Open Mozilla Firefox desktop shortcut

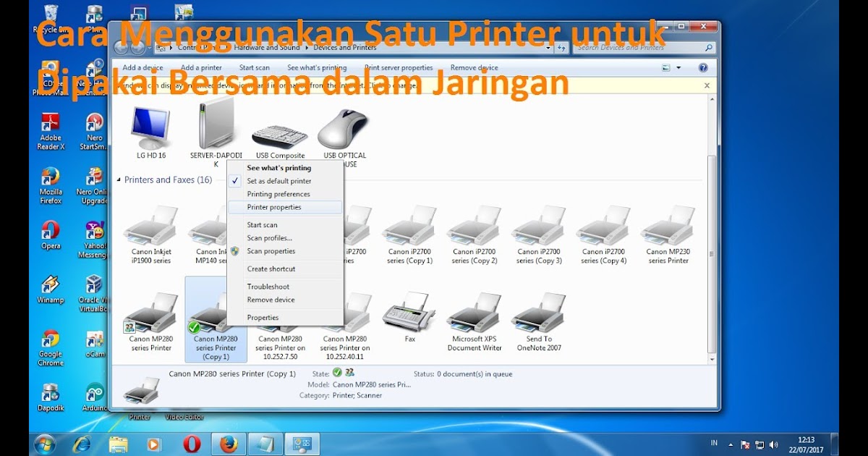click(51, 186)
